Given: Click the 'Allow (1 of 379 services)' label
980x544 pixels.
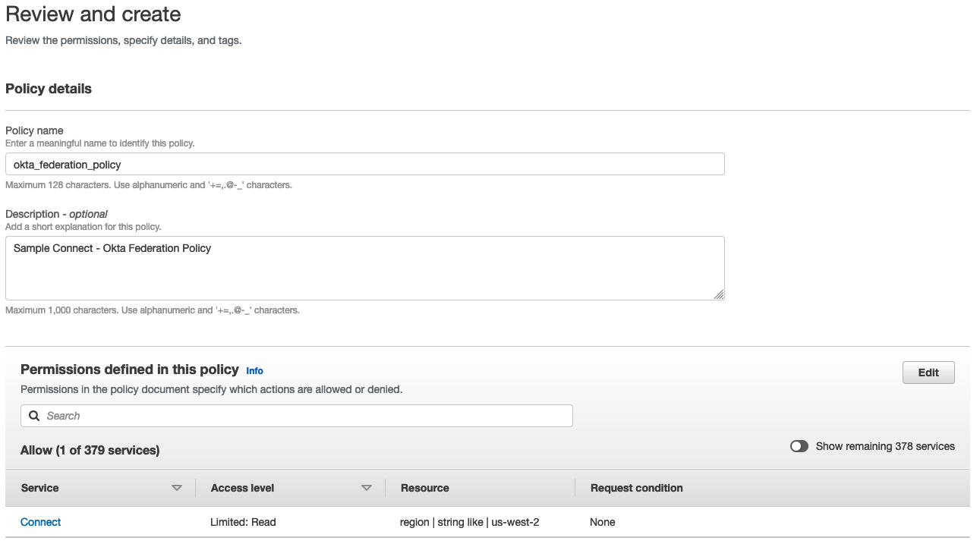Looking at the screenshot, I should tap(90, 450).
